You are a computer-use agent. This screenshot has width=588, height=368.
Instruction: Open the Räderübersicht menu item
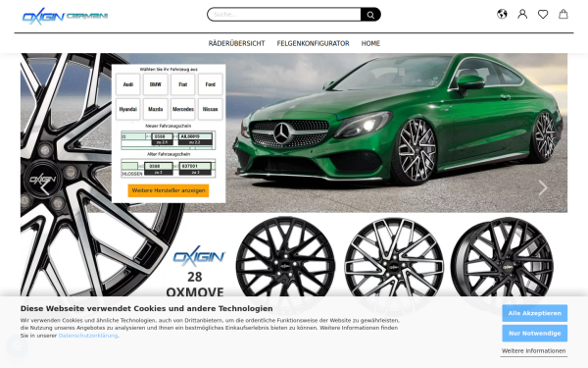tap(236, 43)
